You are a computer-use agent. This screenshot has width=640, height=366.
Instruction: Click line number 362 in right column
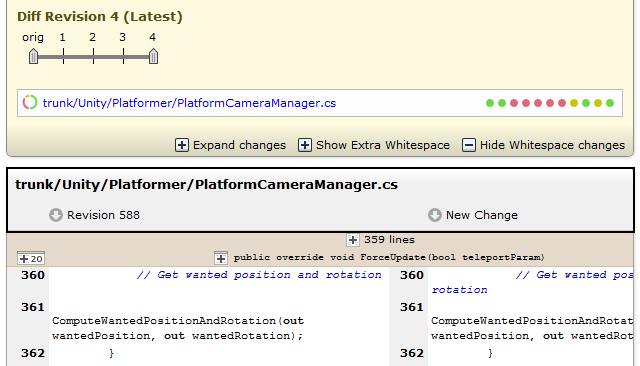[x=412, y=353]
